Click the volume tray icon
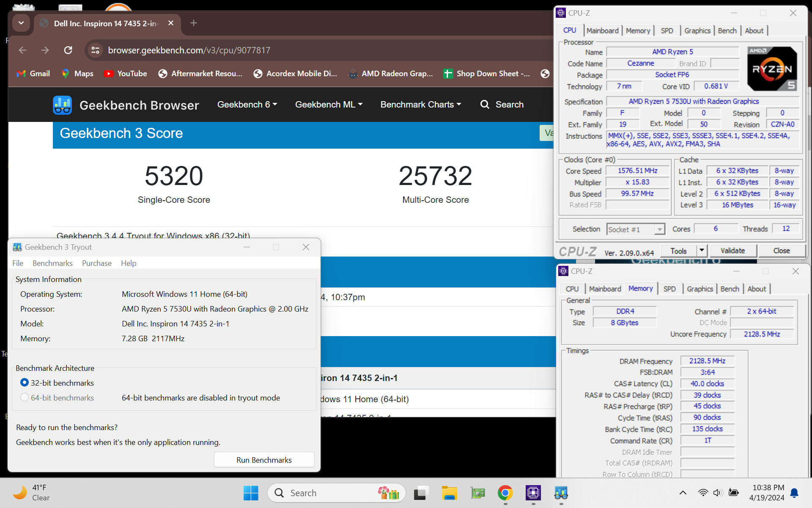The height and width of the screenshot is (508, 812). coord(718,493)
